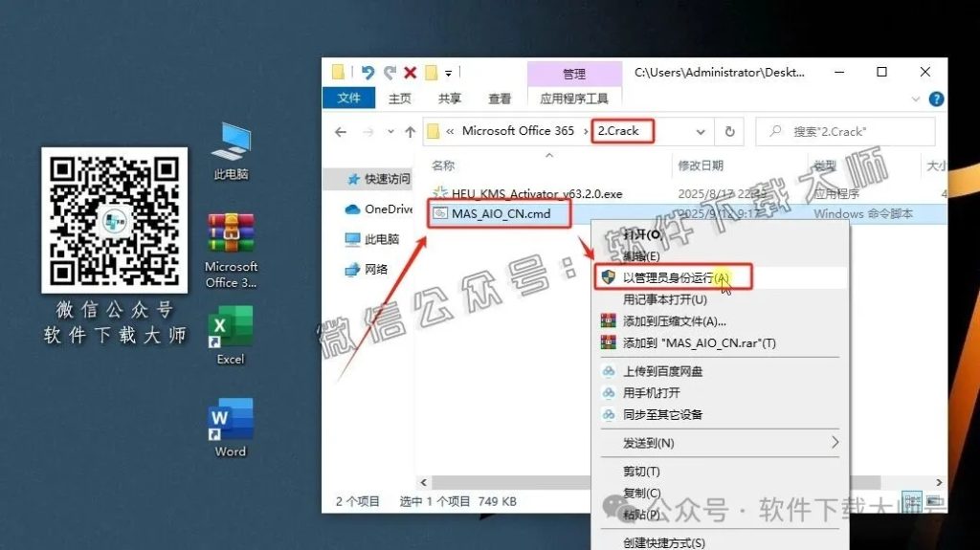This screenshot has width=980, height=550.
Task: Click the WinRAR icon beside 添加到压缩文件
Action: pyautogui.click(x=608, y=321)
